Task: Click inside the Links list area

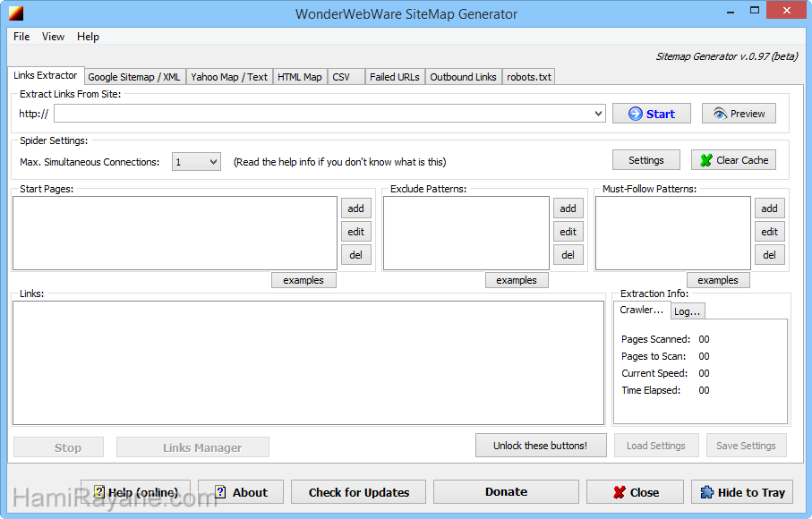Action: click(308, 362)
